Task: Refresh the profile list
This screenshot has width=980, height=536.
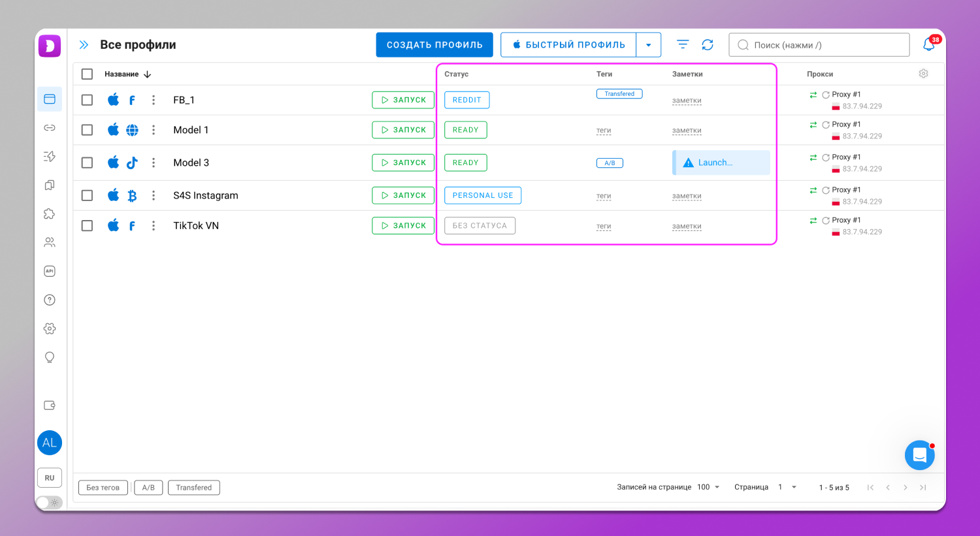Action: point(708,45)
